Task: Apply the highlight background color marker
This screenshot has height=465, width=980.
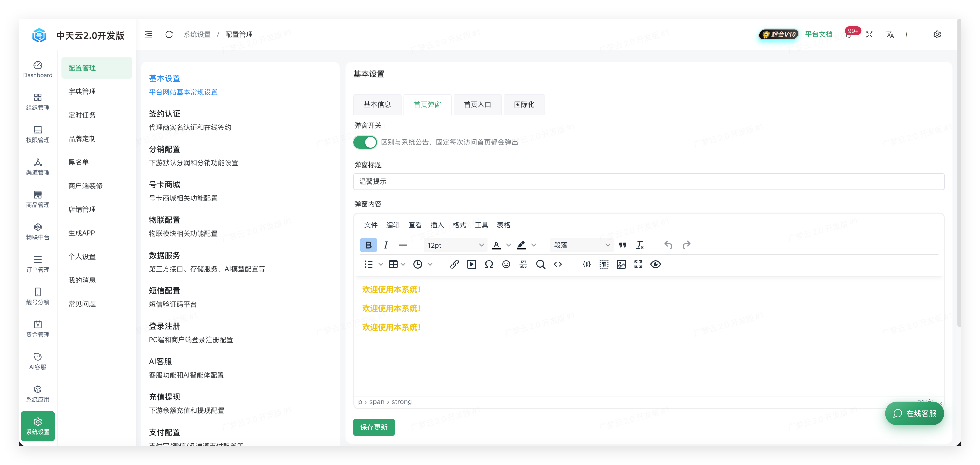Action: (521, 245)
